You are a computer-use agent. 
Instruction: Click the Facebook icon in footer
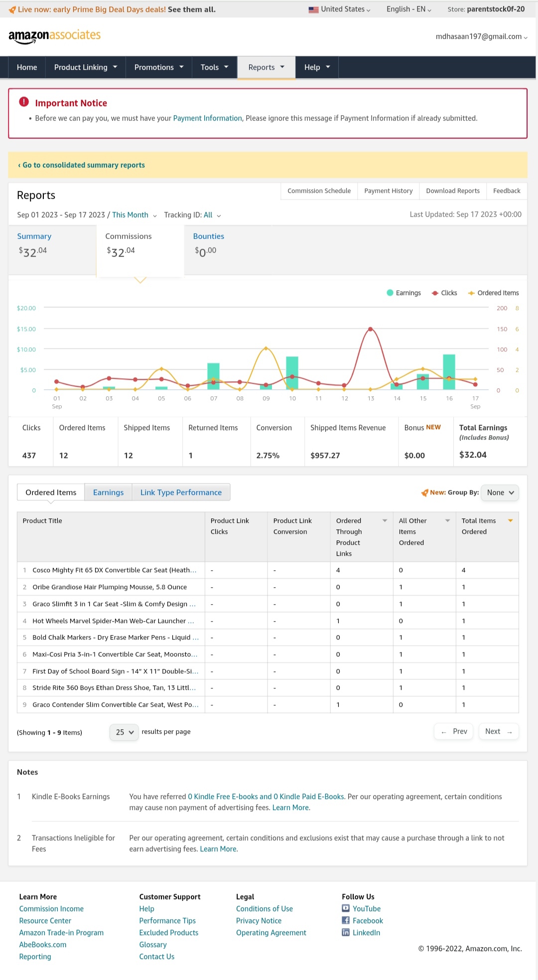[x=346, y=920]
